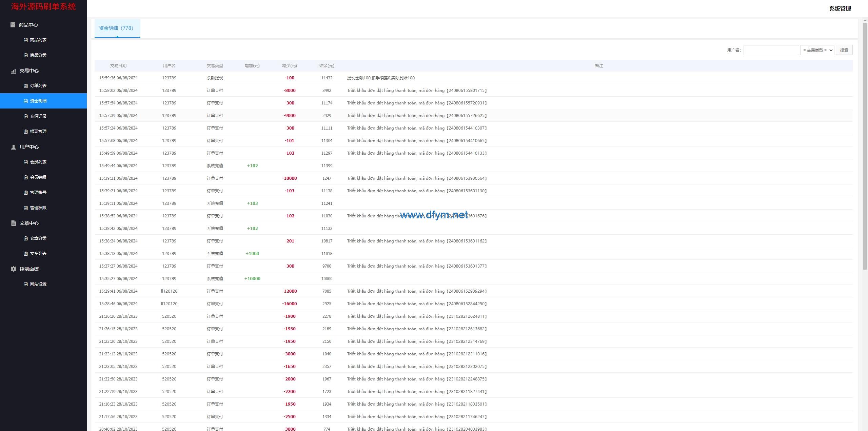
Task: Click the 系统管理 link at top right
Action: click(x=840, y=9)
